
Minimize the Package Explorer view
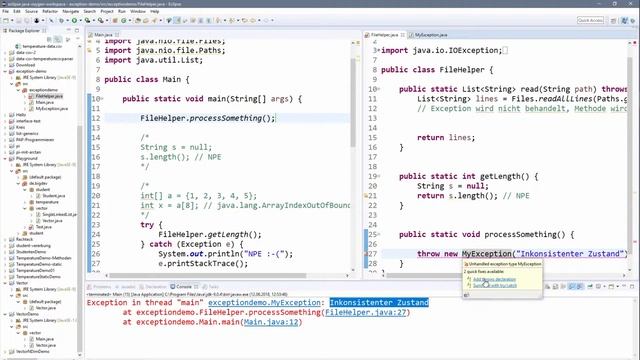(69, 31)
